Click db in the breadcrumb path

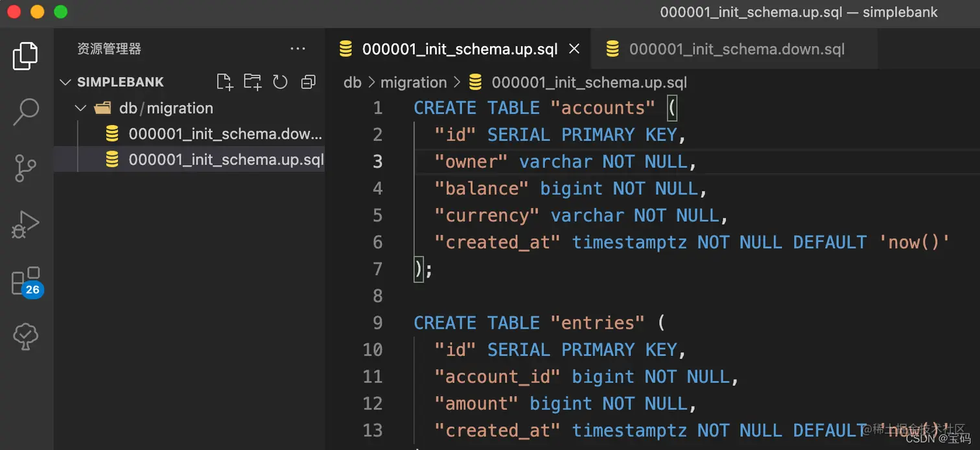[x=352, y=82]
